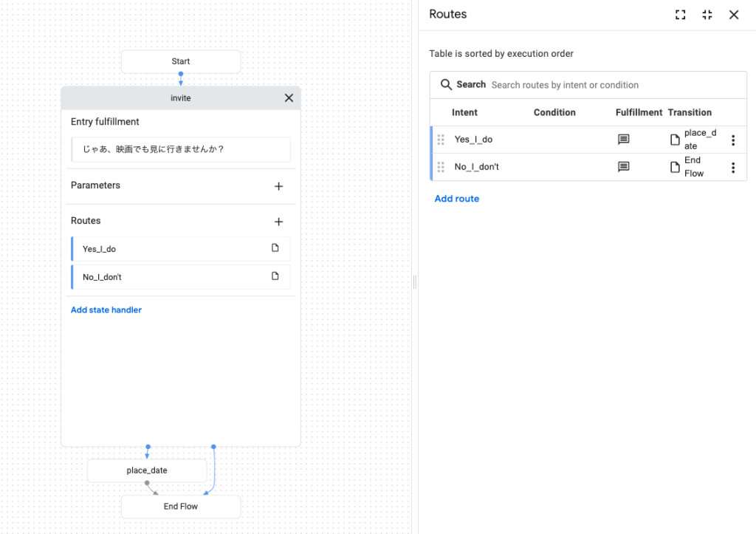Screen dimensions: 756x534
Task: Add a route using Routes plus icon
Action: [278, 222]
